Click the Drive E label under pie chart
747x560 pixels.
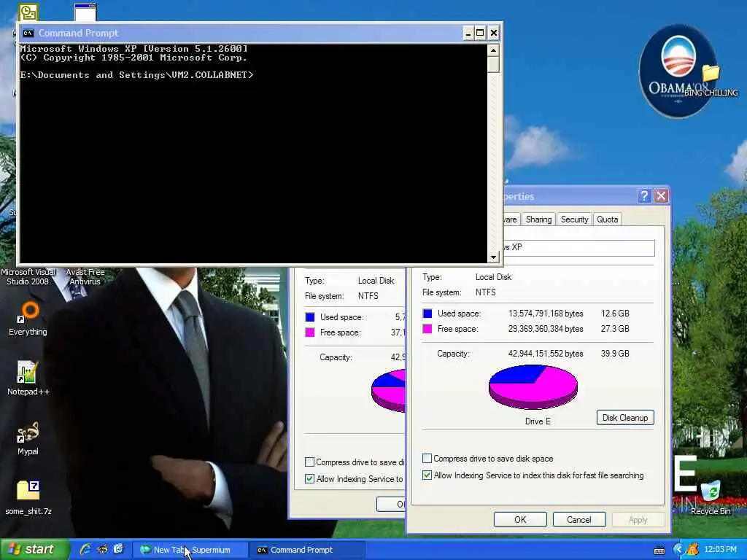pyautogui.click(x=538, y=421)
